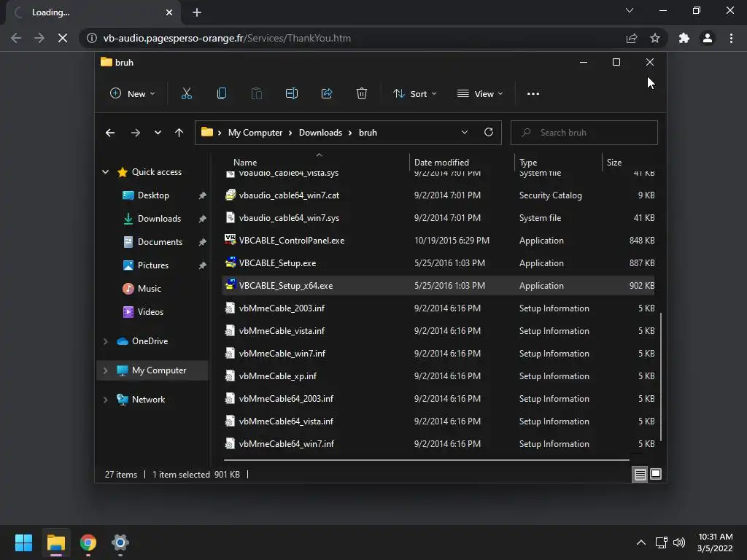Stop loading the browser page
747x560 pixels.
point(63,38)
